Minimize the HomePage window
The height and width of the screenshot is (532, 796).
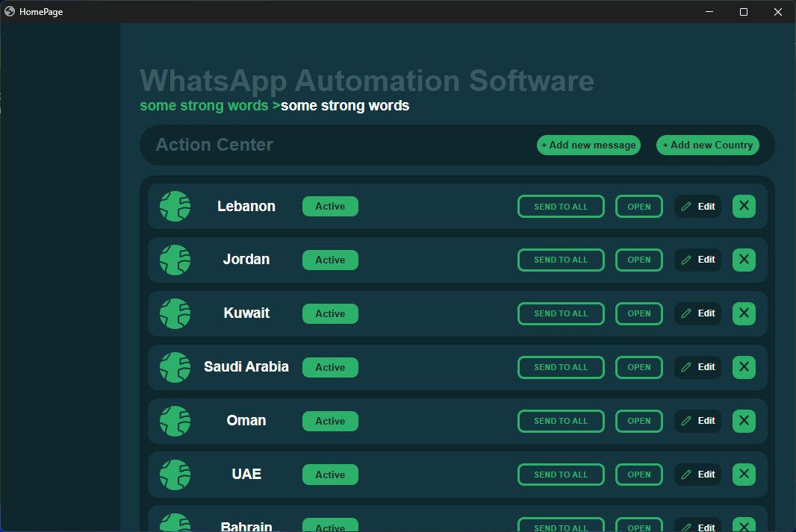pyautogui.click(x=709, y=12)
